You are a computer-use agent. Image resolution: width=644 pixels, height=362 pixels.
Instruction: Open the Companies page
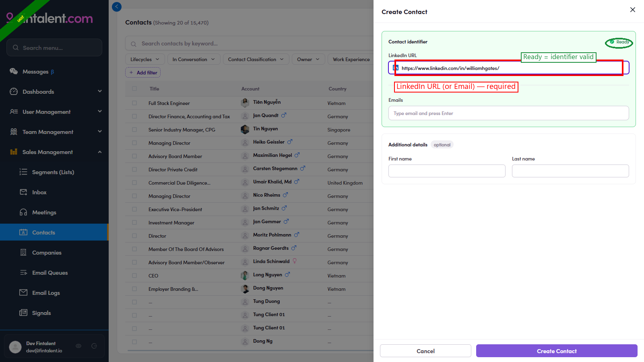[47, 253]
